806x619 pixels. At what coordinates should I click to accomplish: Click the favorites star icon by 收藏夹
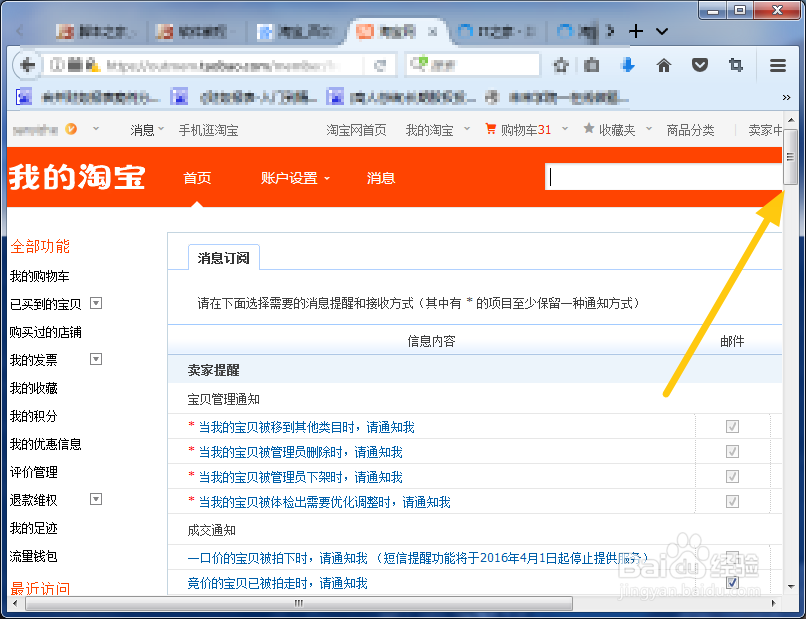pos(589,129)
